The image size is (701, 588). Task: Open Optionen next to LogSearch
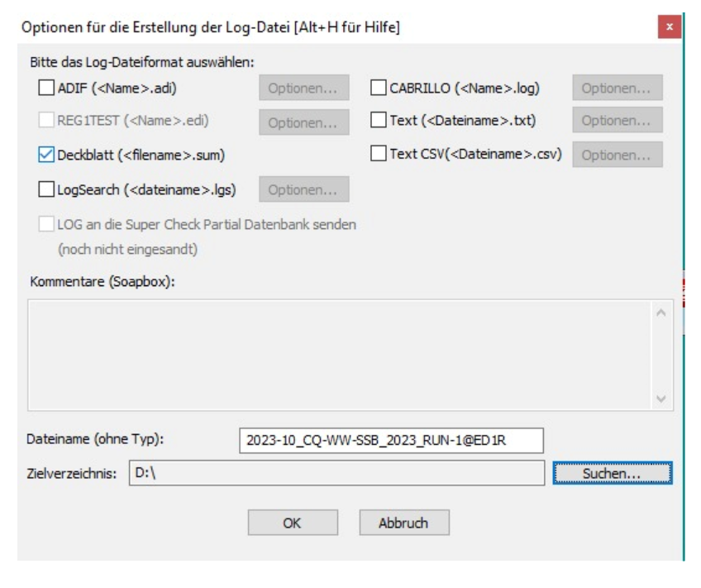tap(303, 190)
